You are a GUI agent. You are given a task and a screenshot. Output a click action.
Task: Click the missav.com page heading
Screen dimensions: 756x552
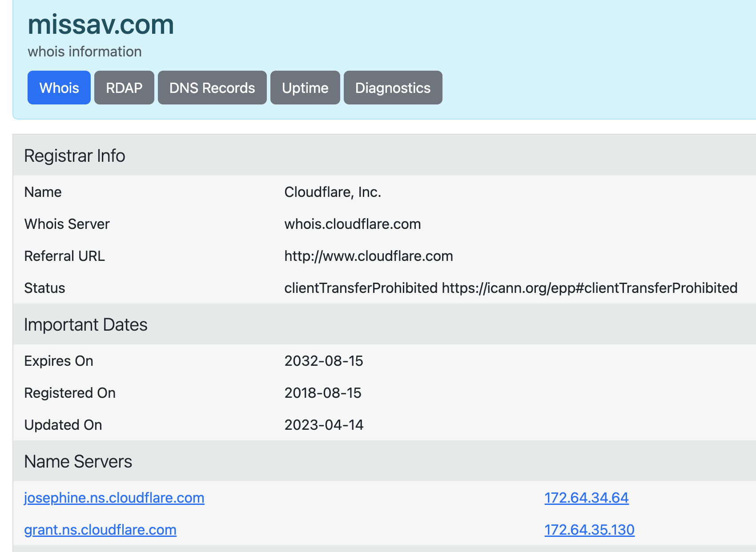(x=101, y=24)
